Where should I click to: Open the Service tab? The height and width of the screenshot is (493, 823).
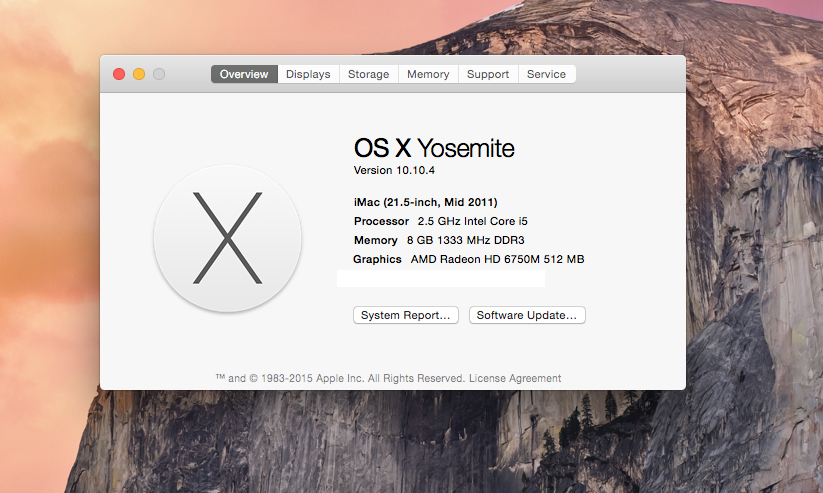coord(546,74)
